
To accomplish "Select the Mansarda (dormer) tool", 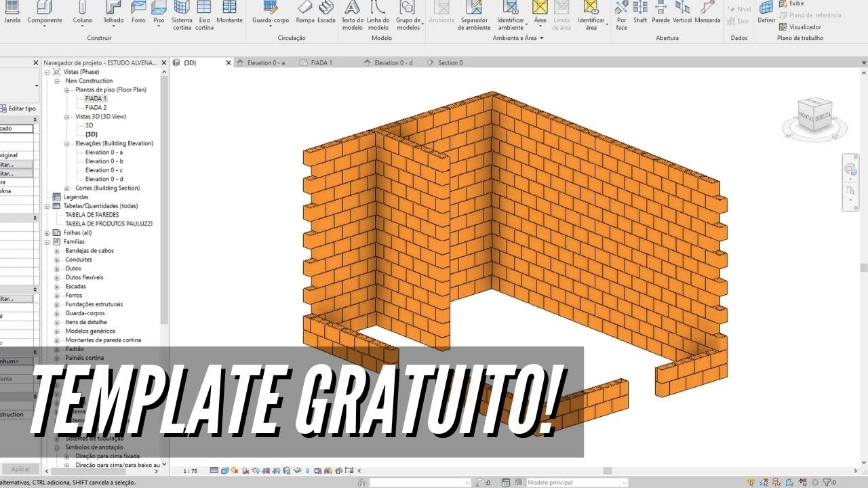I will pyautogui.click(x=707, y=12).
